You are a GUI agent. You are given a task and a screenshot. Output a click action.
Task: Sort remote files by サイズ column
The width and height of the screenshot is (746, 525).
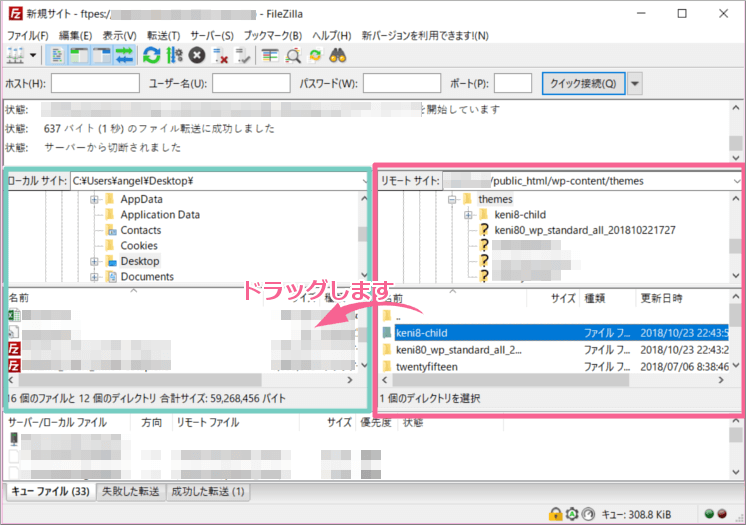(x=553, y=298)
